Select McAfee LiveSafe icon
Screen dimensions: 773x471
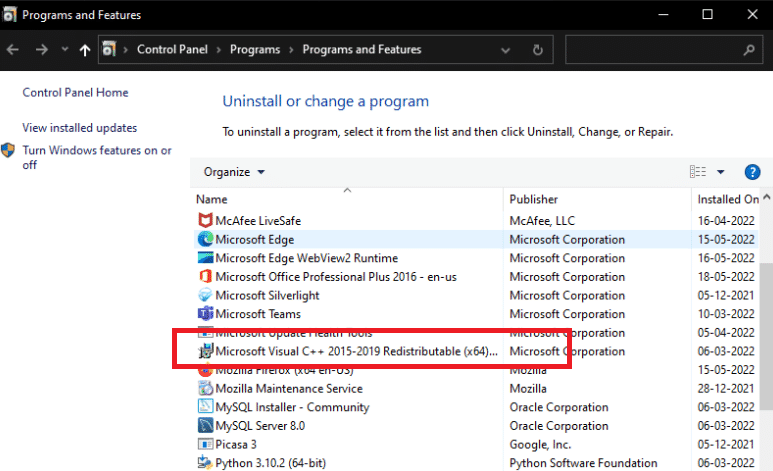[205, 220]
